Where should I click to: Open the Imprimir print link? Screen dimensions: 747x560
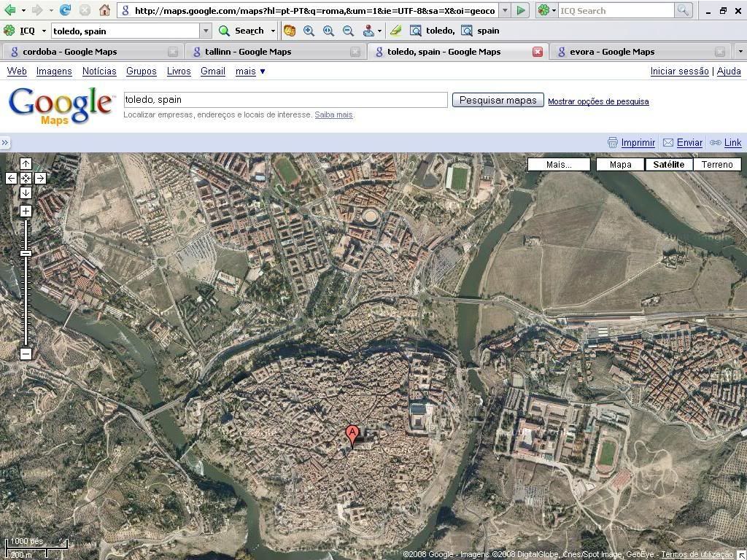pos(638,143)
